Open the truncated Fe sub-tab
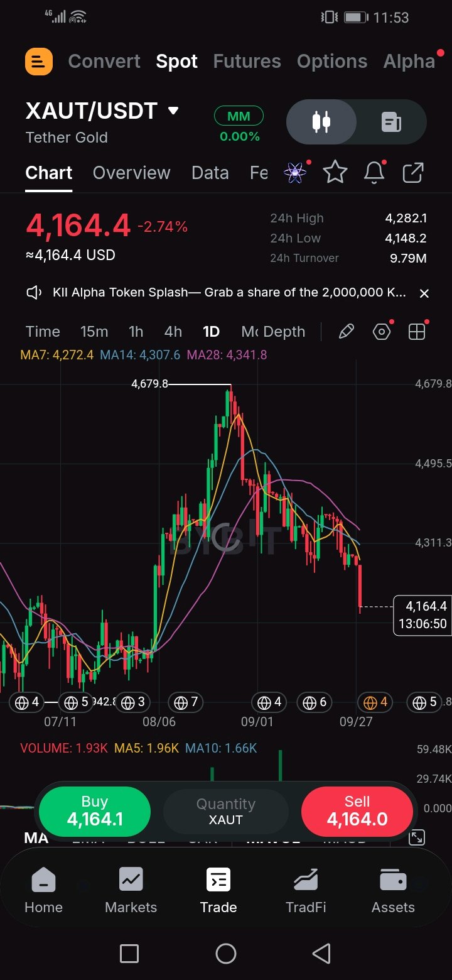452x980 pixels. 259,173
